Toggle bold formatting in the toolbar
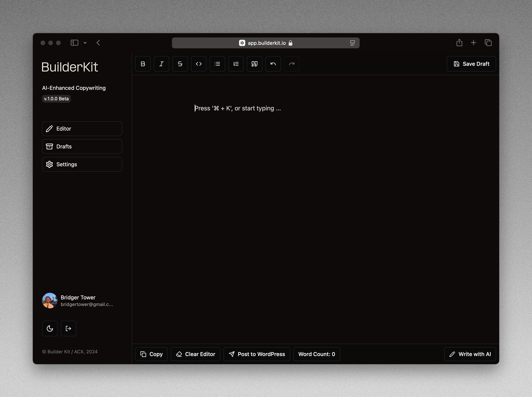The height and width of the screenshot is (397, 532). tap(143, 64)
